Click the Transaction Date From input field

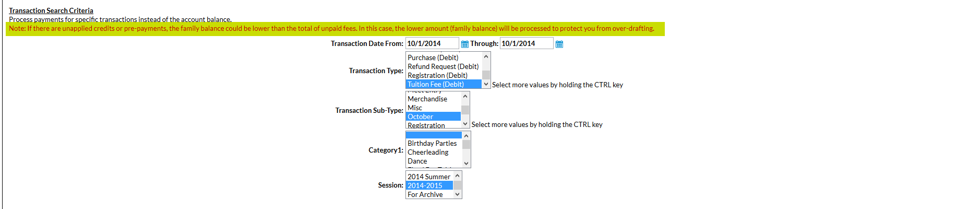click(432, 43)
